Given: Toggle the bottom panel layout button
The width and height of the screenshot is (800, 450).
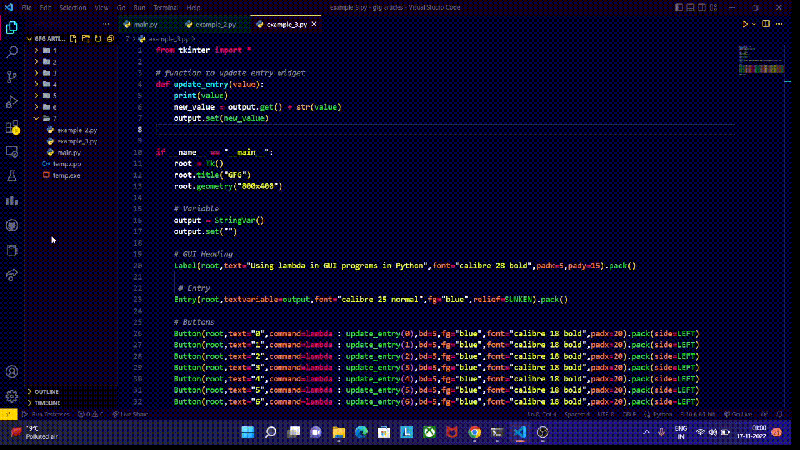Looking at the screenshot, I should 690,8.
